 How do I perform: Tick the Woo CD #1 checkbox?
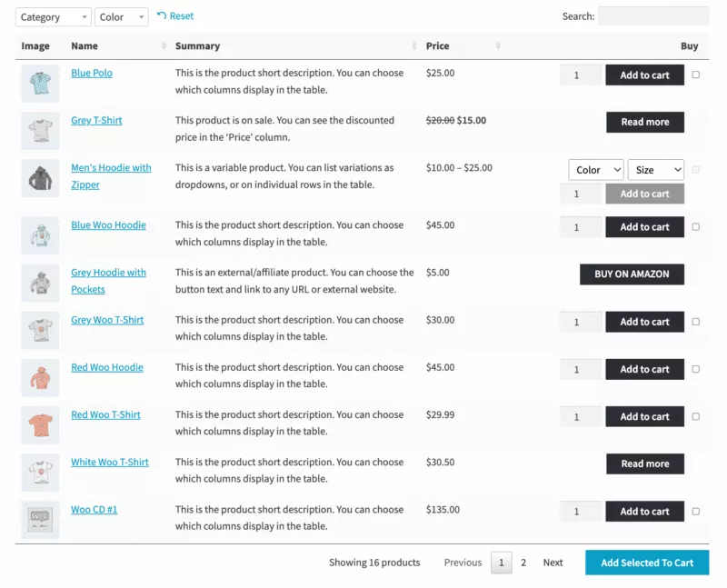pos(696,512)
